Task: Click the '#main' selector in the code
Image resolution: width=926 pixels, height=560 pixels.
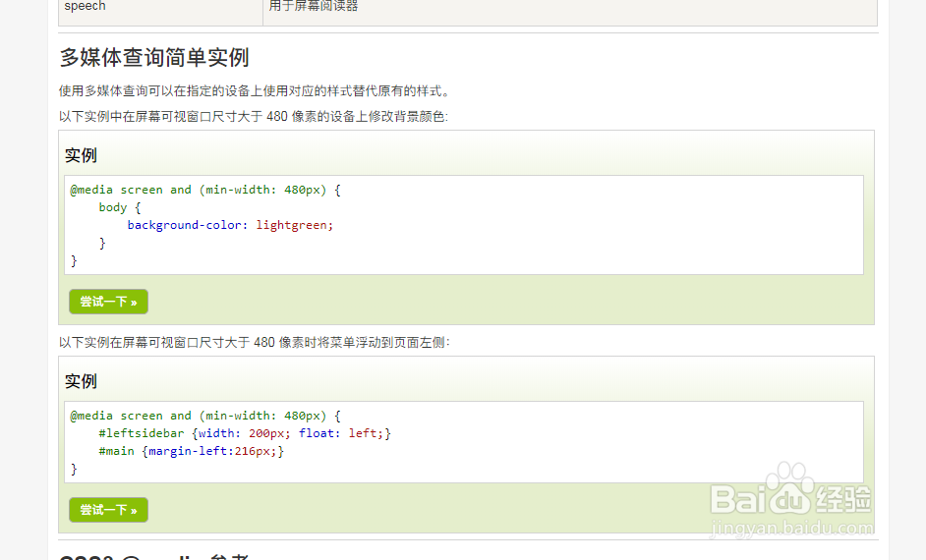Action: coord(117,451)
